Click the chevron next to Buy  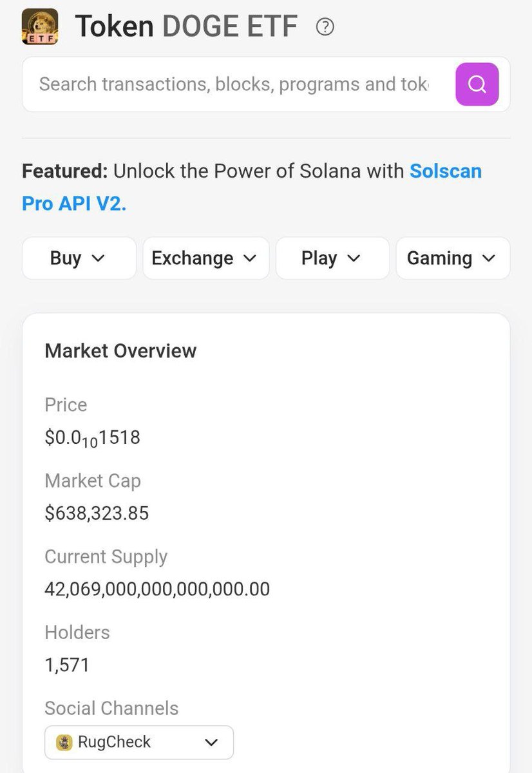(99, 258)
